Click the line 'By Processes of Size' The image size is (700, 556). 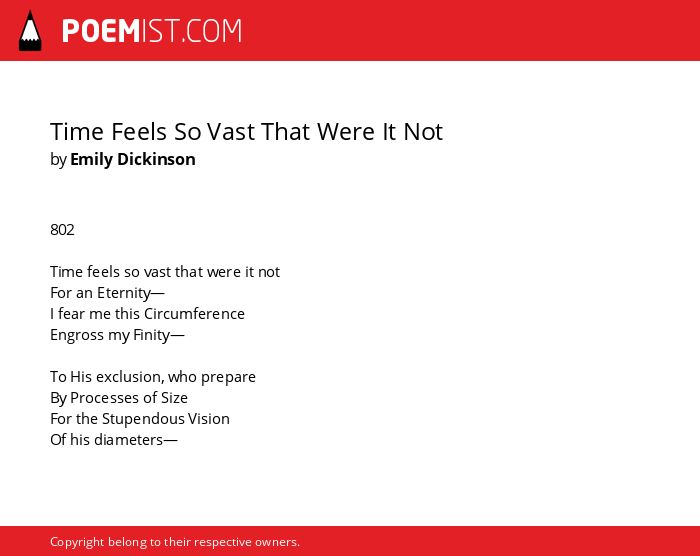tap(119, 398)
